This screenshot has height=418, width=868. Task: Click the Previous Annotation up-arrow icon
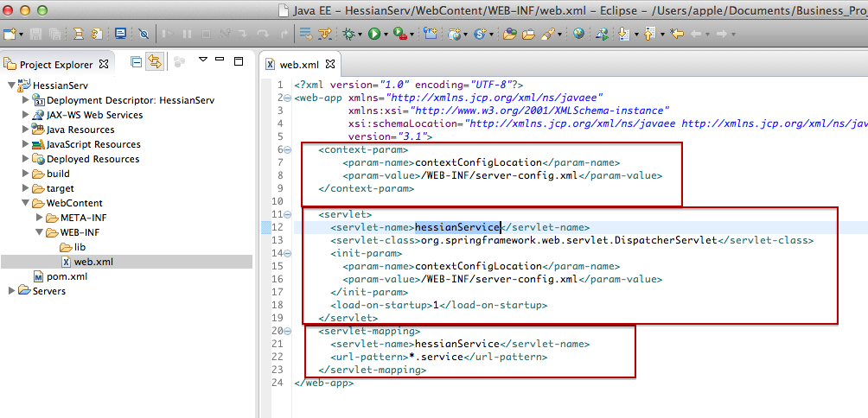(650, 33)
